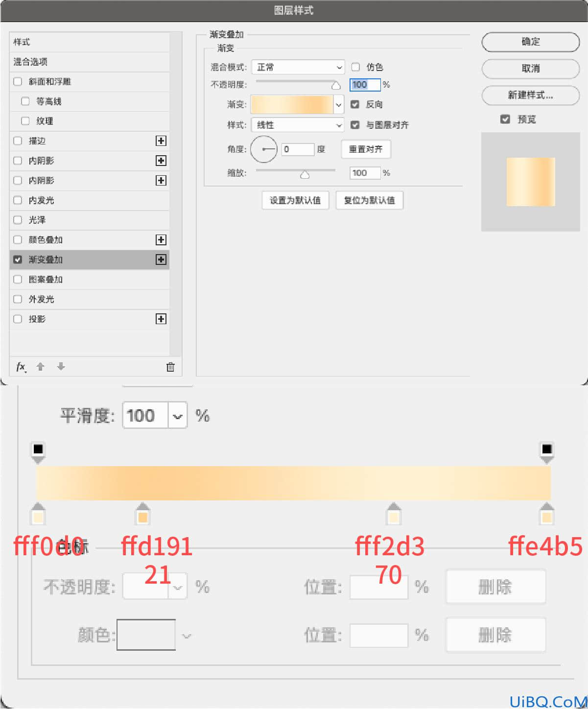
Task: Open stop 不透明度 dropdown arrow
Action: [178, 587]
